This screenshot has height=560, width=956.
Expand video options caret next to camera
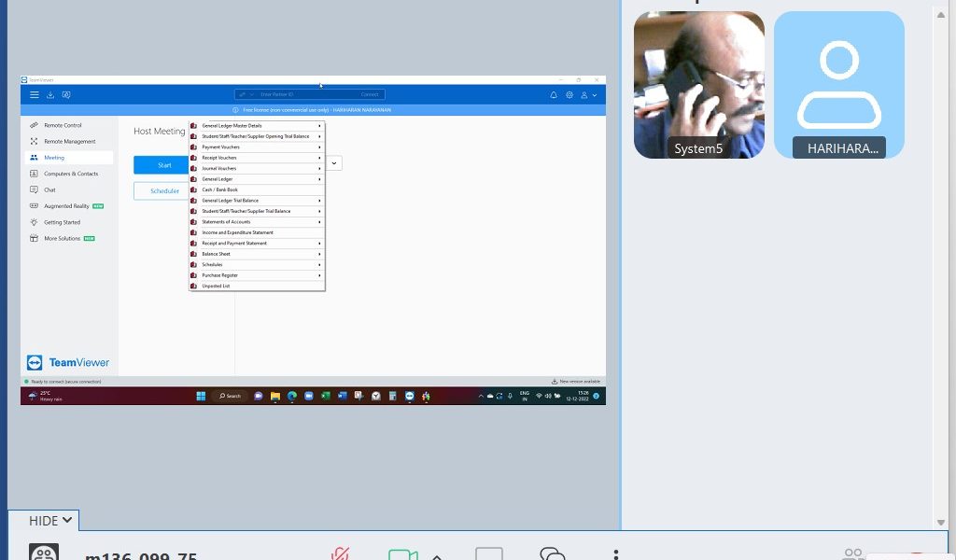436,556
